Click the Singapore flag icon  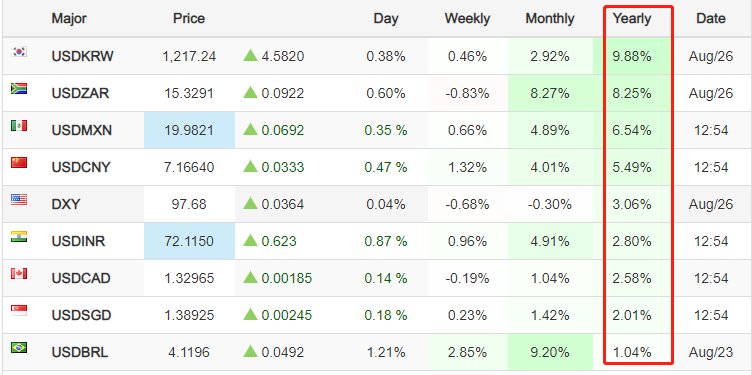tap(19, 311)
